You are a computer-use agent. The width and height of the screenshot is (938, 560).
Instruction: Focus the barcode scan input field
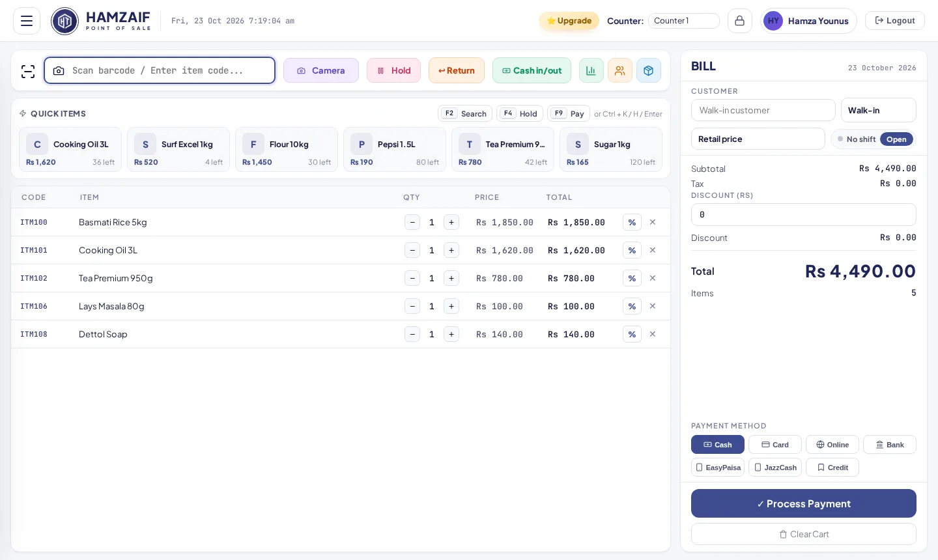coord(160,70)
